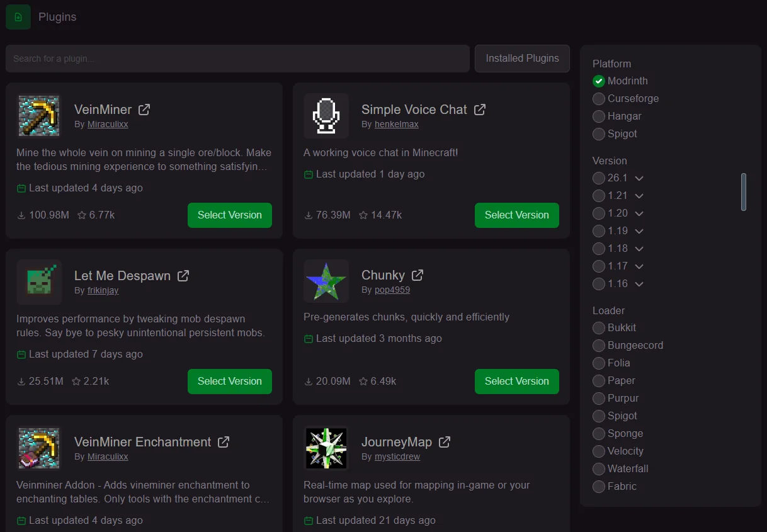Select Version for Chunky
This screenshot has height=532, width=767.
click(x=517, y=382)
